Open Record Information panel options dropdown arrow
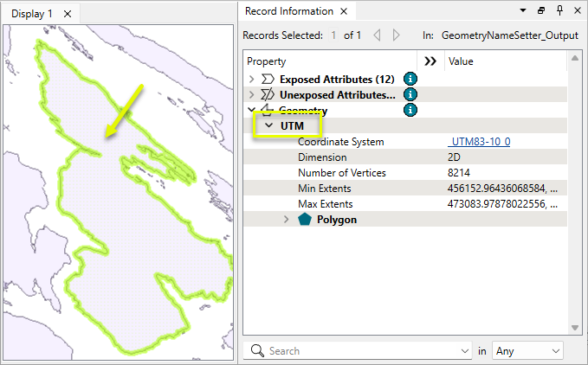This screenshot has height=365, width=588. coord(523,11)
